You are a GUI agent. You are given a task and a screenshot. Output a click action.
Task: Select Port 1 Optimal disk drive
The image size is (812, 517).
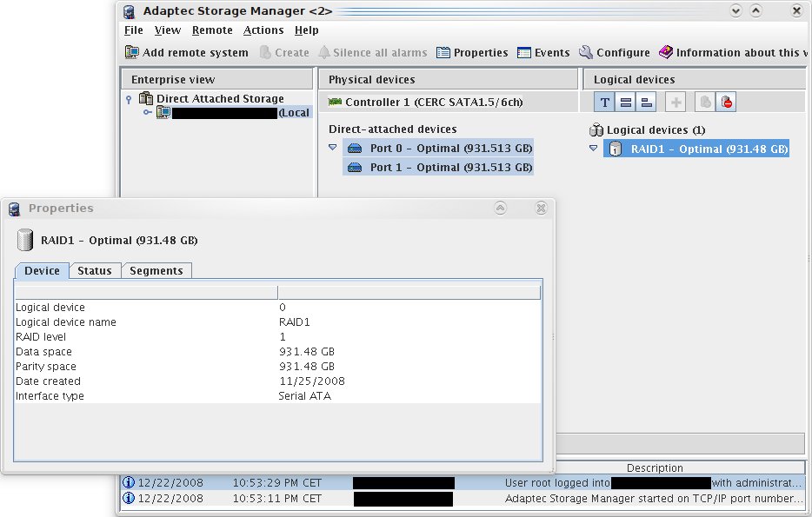pos(438,167)
